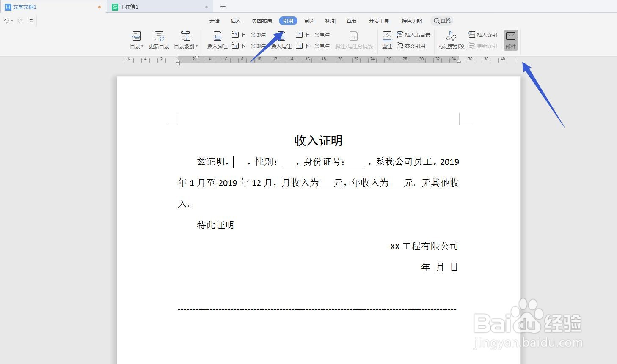The height and width of the screenshot is (364, 617).
Task: Insert a caption with 题注
Action: click(x=386, y=40)
